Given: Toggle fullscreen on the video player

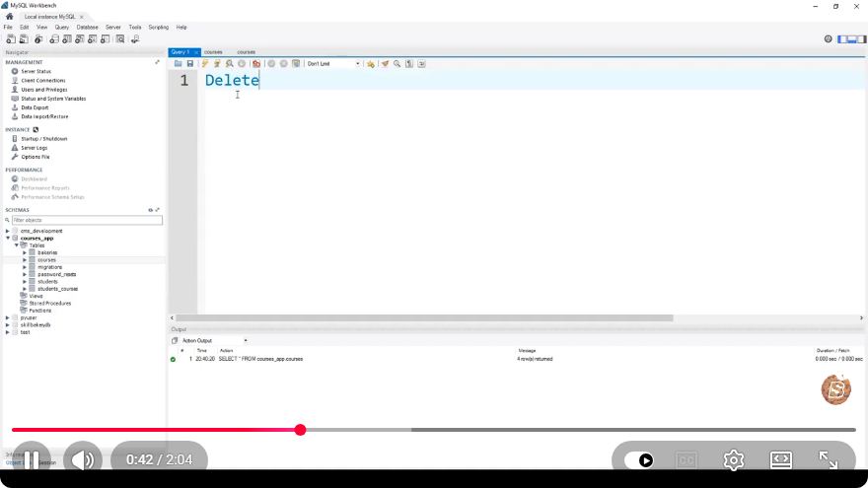Looking at the screenshot, I should (829, 459).
